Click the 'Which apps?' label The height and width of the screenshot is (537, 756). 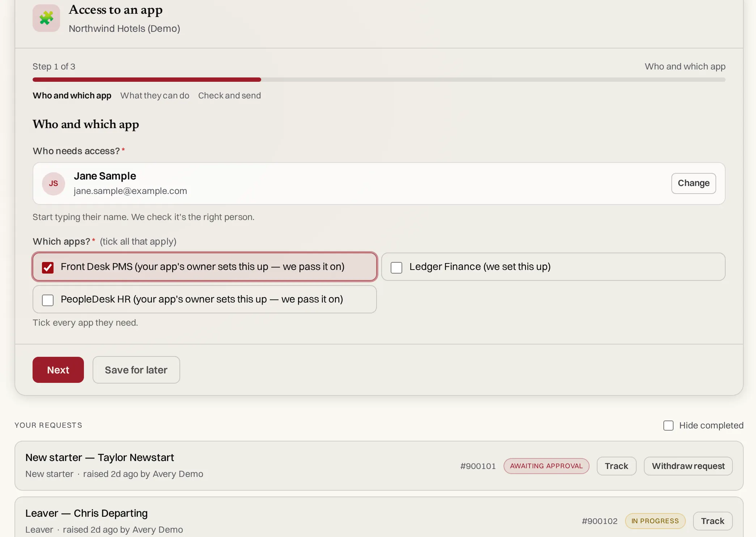click(61, 241)
